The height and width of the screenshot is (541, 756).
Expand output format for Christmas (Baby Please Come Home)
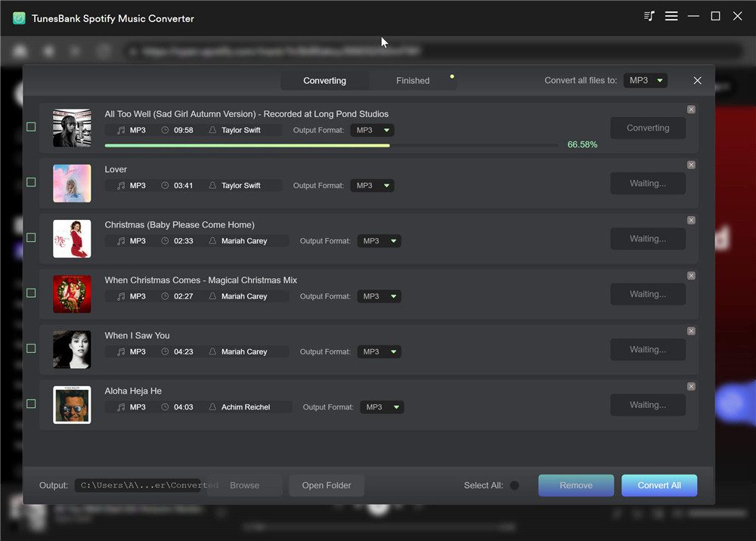379,241
